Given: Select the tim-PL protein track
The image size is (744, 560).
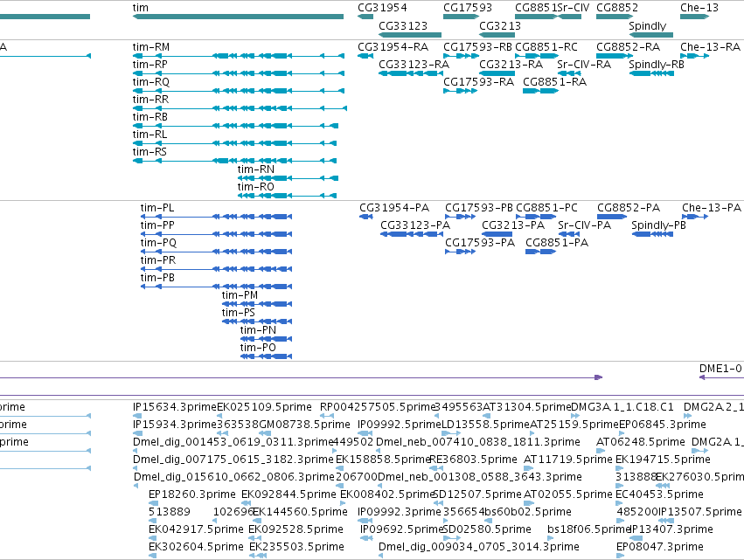Looking at the screenshot, I should 216,217.
